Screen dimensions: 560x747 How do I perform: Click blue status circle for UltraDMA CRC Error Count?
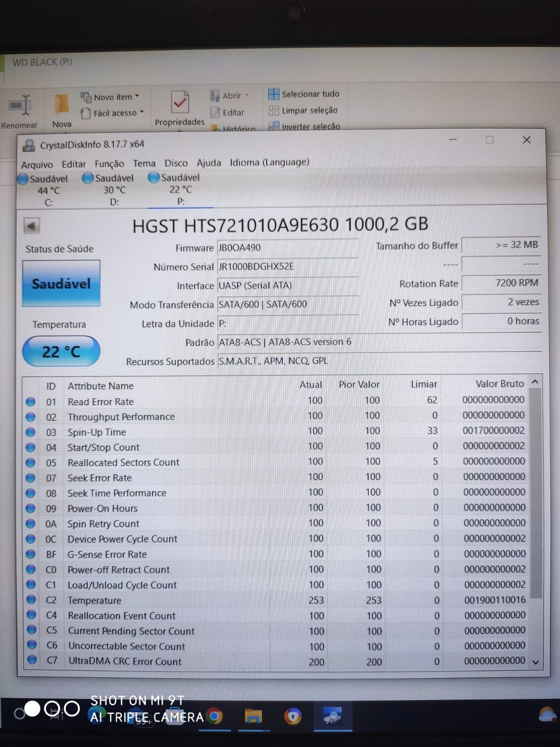tap(32, 660)
